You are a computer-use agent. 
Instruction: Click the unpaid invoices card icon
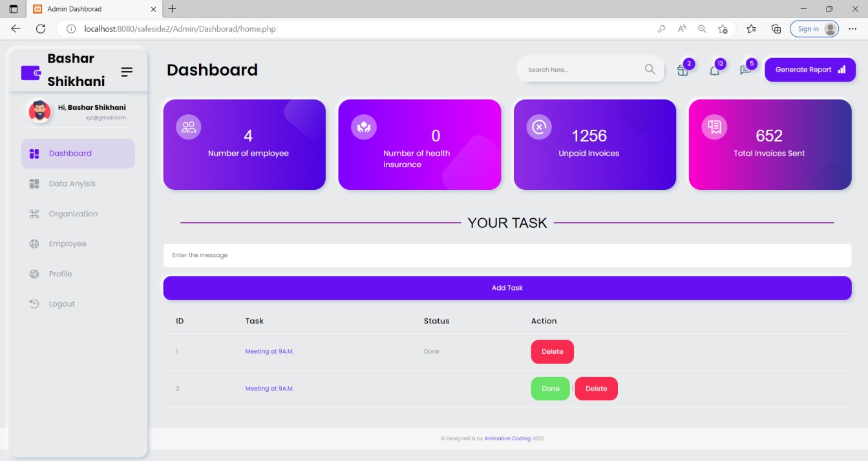pyautogui.click(x=539, y=127)
